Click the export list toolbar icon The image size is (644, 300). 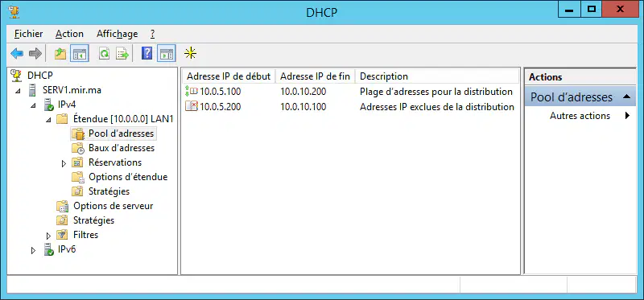click(122, 53)
